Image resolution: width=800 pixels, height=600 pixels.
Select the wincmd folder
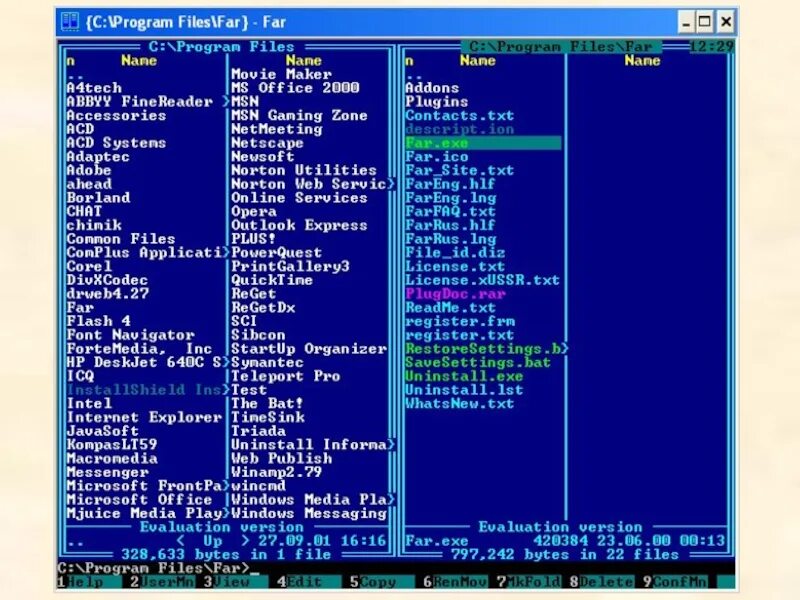pos(259,486)
